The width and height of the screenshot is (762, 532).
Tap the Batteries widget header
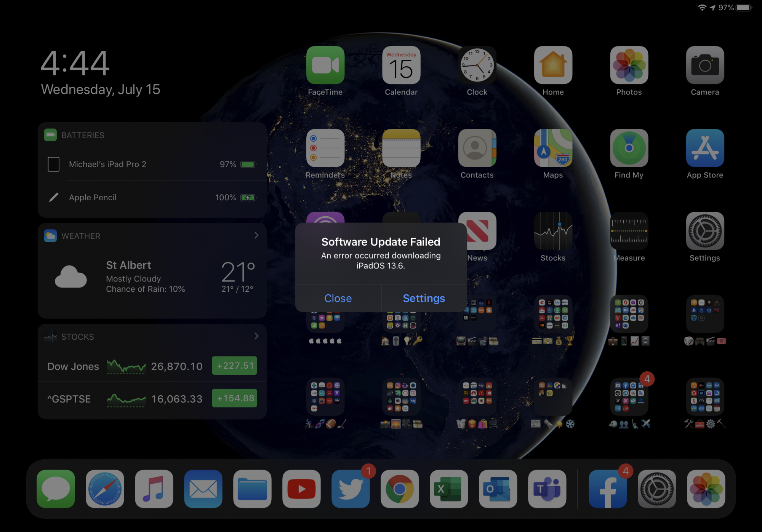tap(83, 135)
